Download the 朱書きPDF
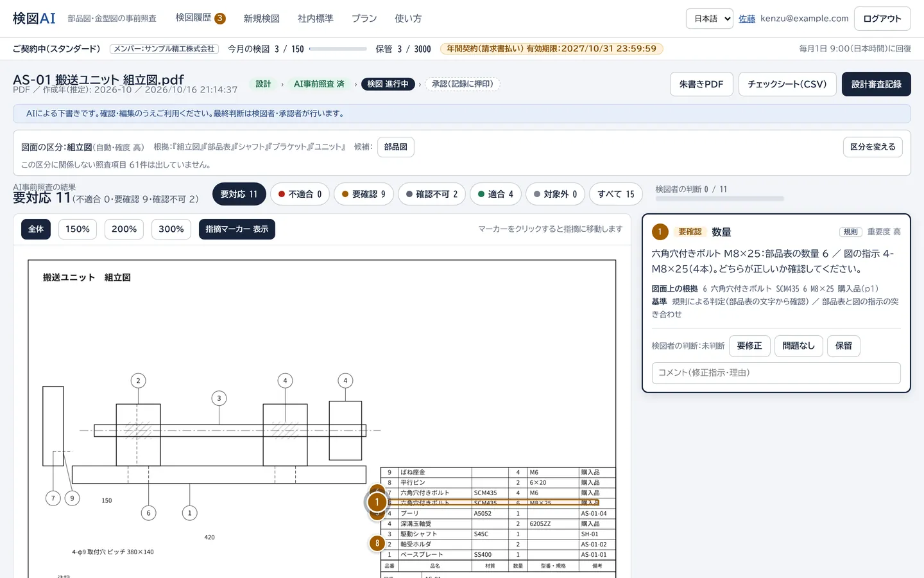This screenshot has width=924, height=578. click(701, 84)
